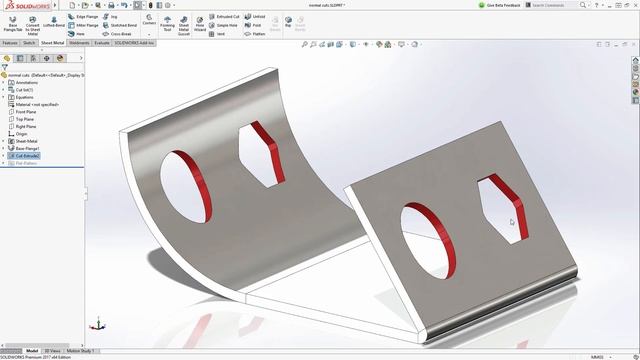Open the Options gear icon
This screenshot has width=640, height=360.
(168, 5)
